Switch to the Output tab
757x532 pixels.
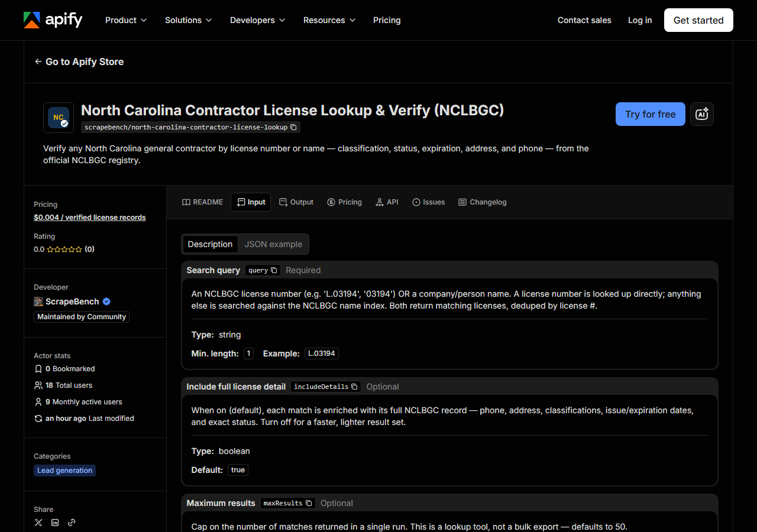coord(296,202)
